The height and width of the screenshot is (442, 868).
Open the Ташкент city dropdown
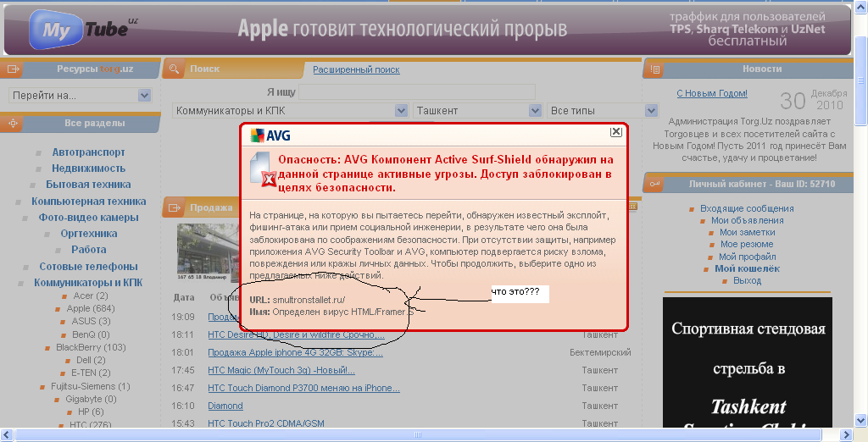[477, 111]
